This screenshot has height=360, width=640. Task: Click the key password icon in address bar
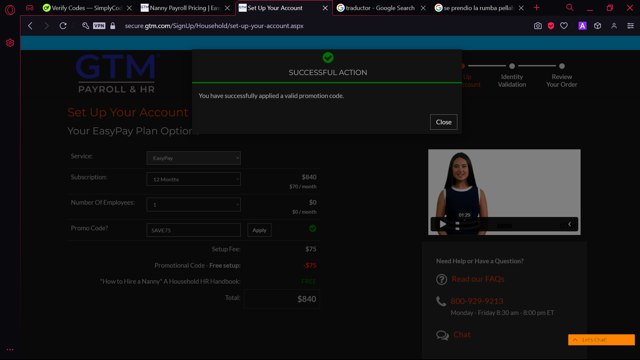coord(85,26)
